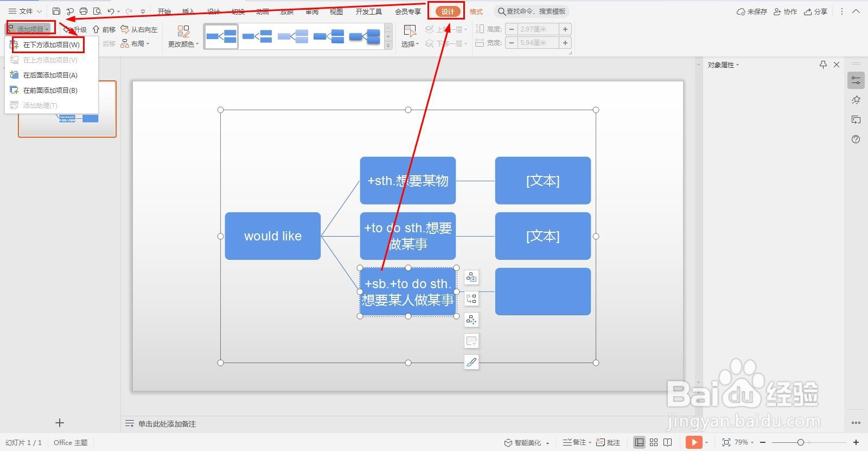The height and width of the screenshot is (451, 868).
Task: Click the help question-mark sidebar icon
Action: [856, 139]
